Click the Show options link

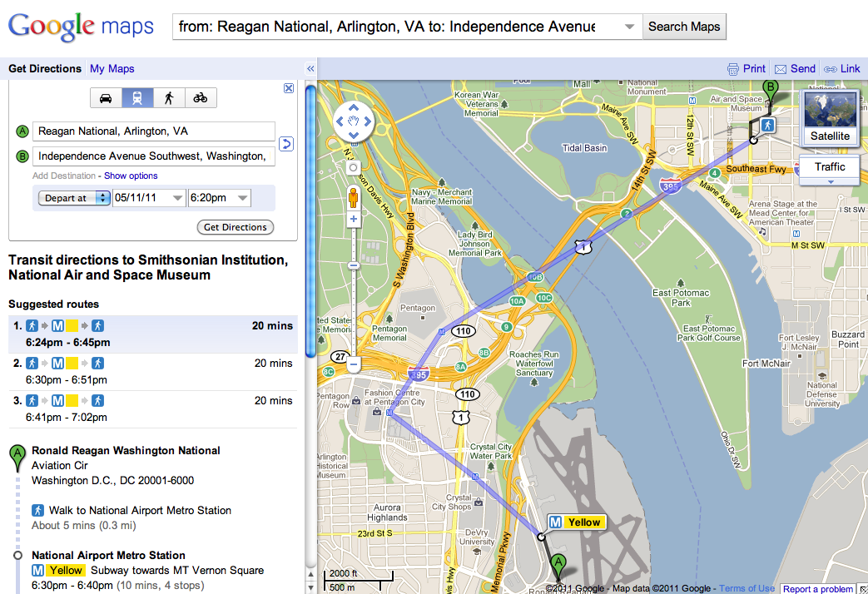point(131,176)
